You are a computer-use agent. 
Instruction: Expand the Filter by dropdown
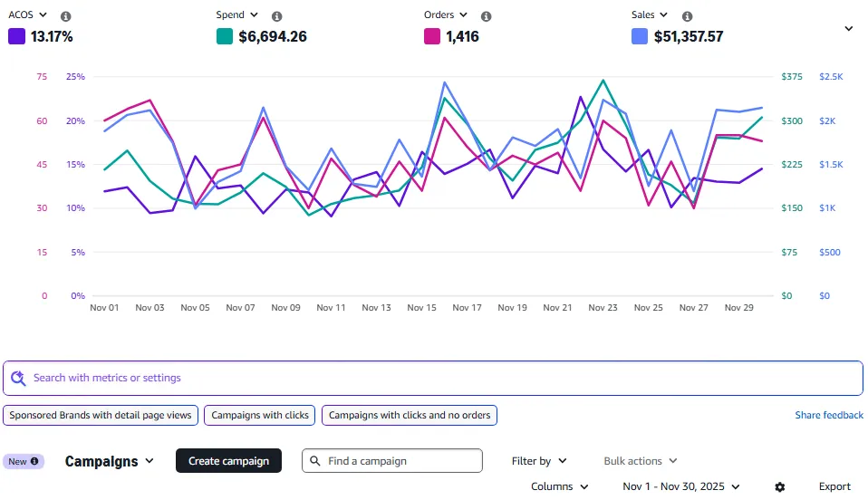click(x=539, y=461)
